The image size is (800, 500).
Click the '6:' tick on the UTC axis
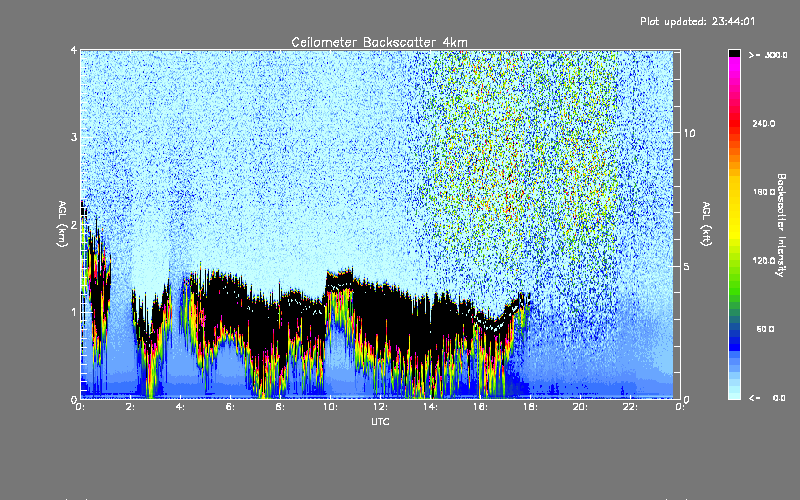click(x=230, y=407)
